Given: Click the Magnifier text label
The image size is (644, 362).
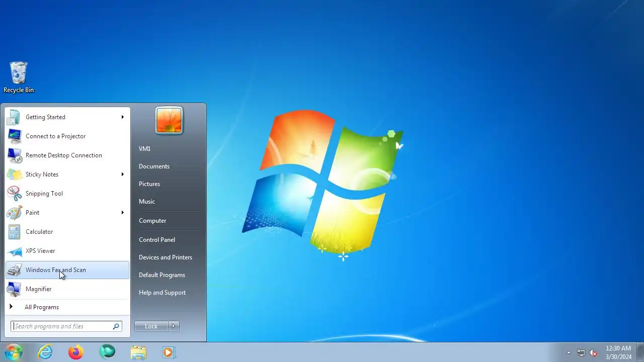Looking at the screenshot, I should pos(39,289).
